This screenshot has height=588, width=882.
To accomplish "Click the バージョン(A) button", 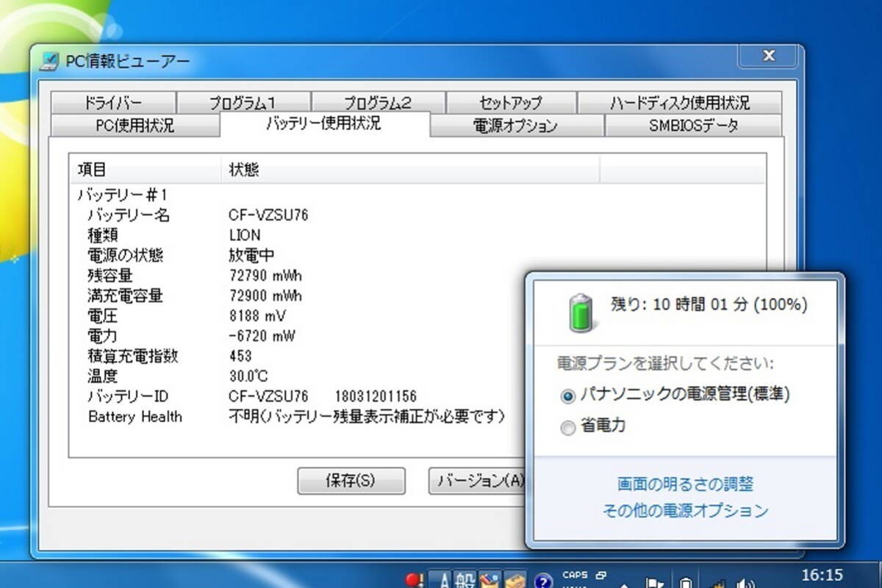I will [478, 481].
